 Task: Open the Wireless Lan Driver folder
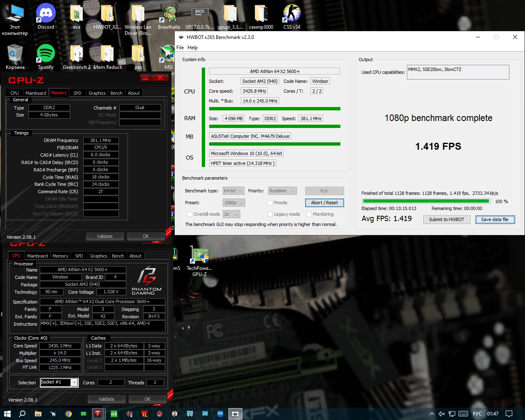point(138,20)
